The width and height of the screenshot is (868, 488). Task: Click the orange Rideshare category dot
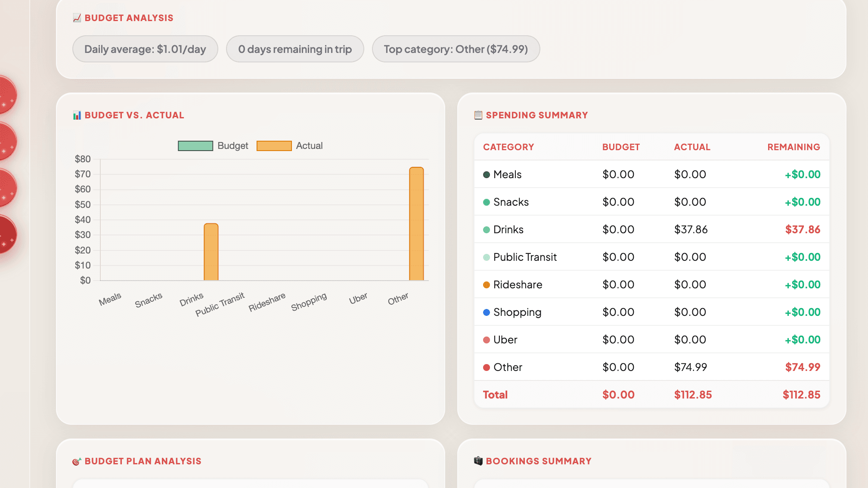487,285
